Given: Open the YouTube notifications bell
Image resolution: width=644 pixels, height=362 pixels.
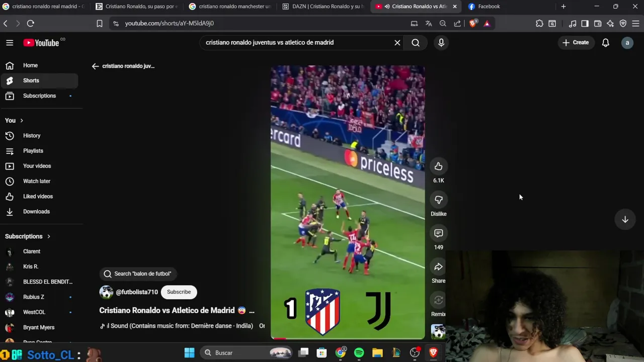Looking at the screenshot, I should pyautogui.click(x=606, y=43).
